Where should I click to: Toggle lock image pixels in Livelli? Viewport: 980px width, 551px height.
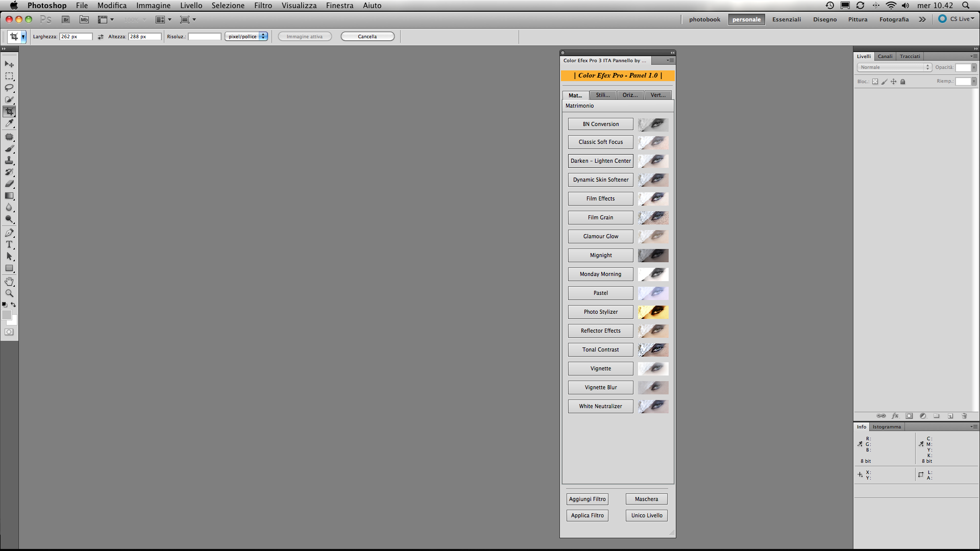pyautogui.click(x=885, y=82)
